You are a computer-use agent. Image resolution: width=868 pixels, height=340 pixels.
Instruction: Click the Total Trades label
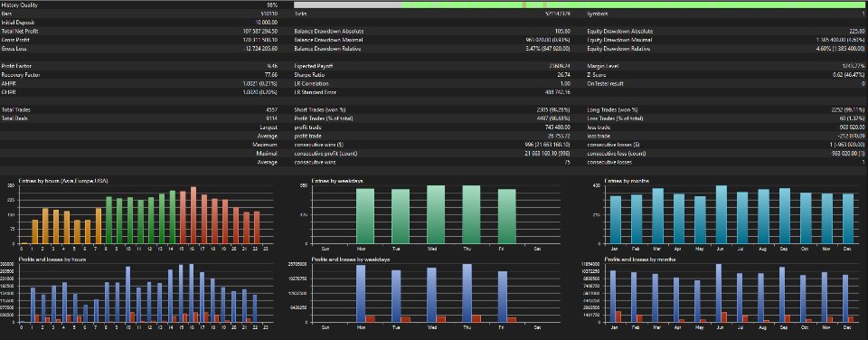pos(16,109)
